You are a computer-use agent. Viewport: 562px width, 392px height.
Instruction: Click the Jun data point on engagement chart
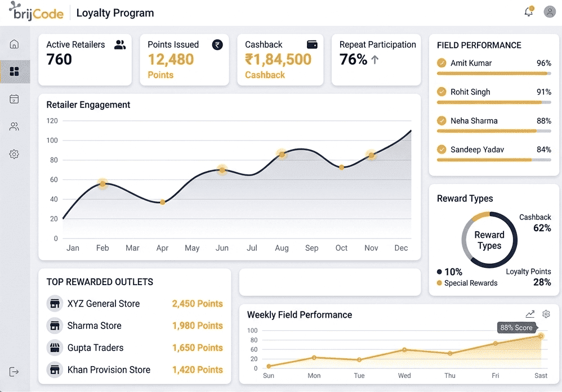coord(222,170)
